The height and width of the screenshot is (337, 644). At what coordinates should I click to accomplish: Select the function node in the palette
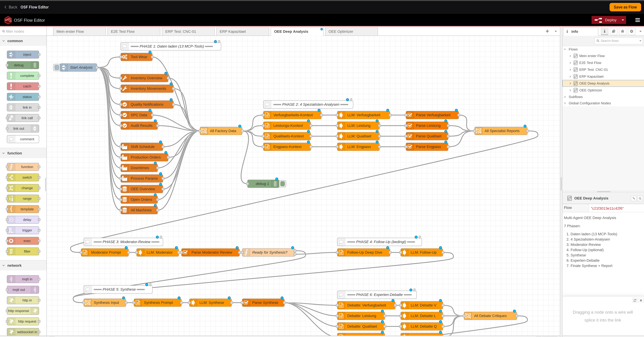(x=23, y=167)
